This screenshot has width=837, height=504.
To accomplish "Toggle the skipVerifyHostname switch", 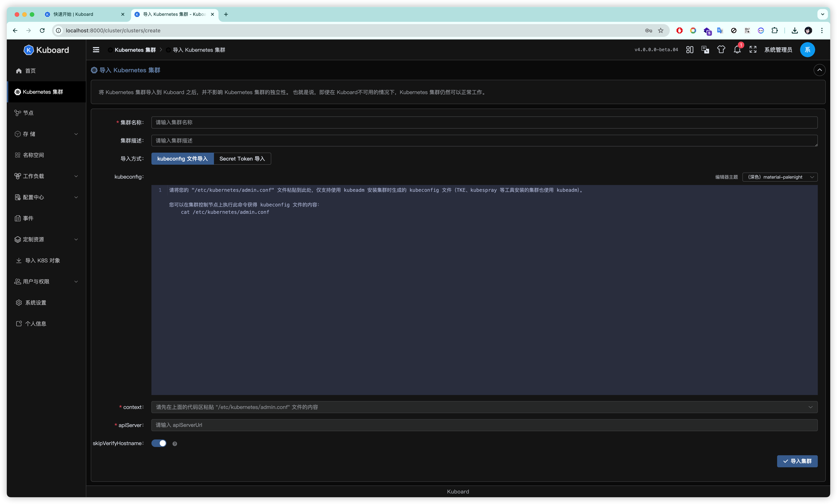I will point(159,443).
